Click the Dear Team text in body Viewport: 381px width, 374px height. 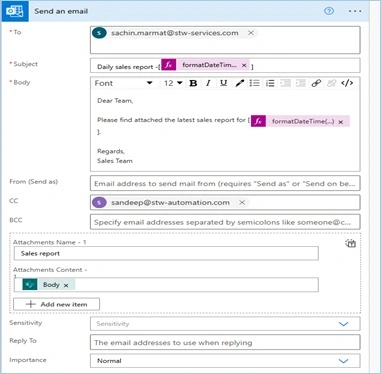click(x=115, y=100)
